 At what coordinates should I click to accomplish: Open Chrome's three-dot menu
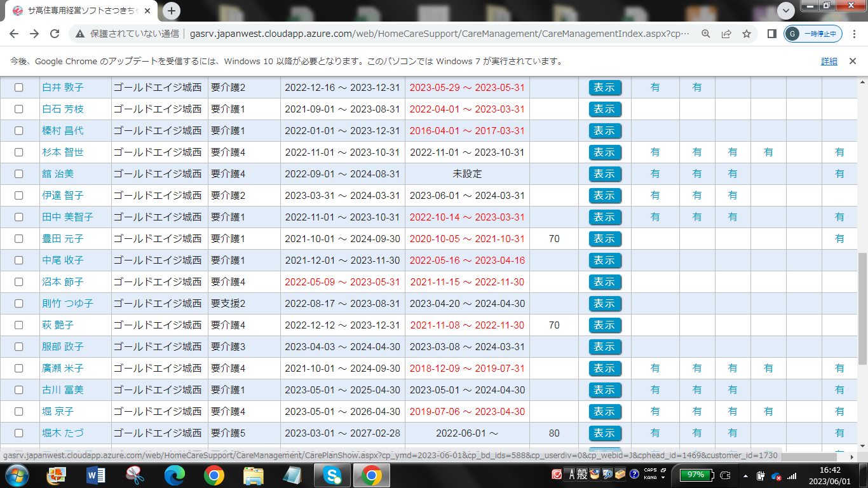[x=853, y=34]
